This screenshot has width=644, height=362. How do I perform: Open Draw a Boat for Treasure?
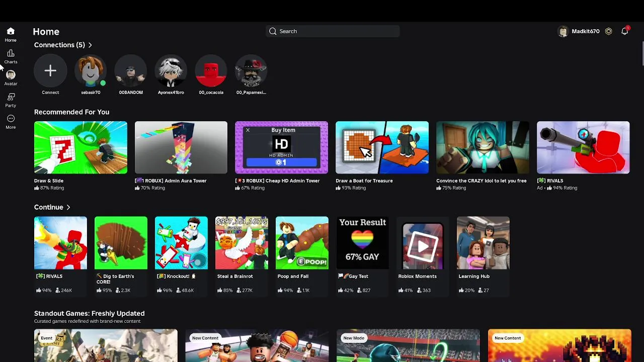click(x=382, y=147)
